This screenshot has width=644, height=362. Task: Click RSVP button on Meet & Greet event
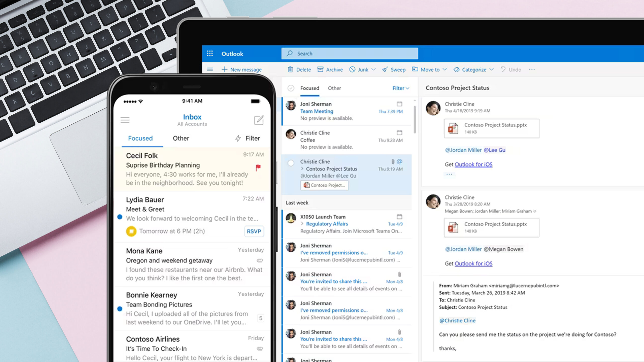coord(254,230)
